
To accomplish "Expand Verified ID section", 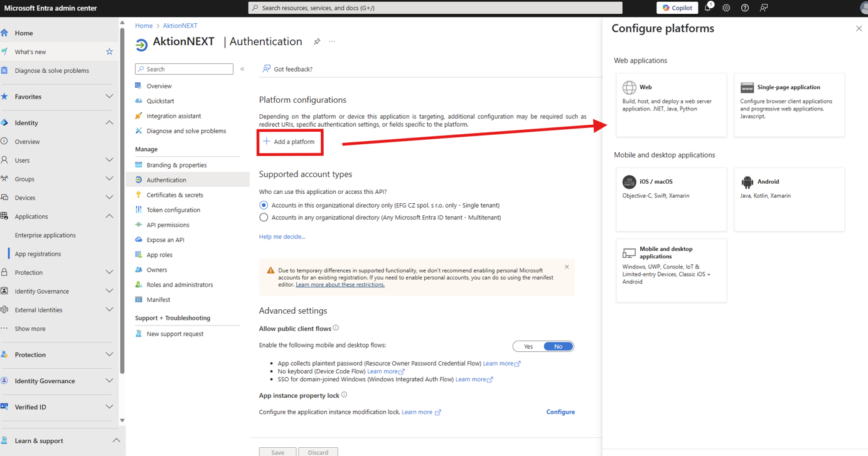I will [x=109, y=407].
